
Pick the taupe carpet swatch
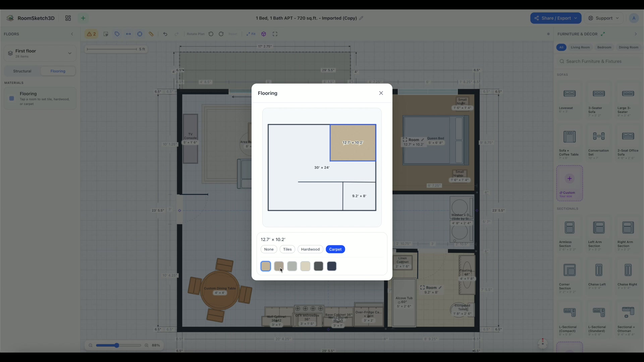[x=279, y=266]
